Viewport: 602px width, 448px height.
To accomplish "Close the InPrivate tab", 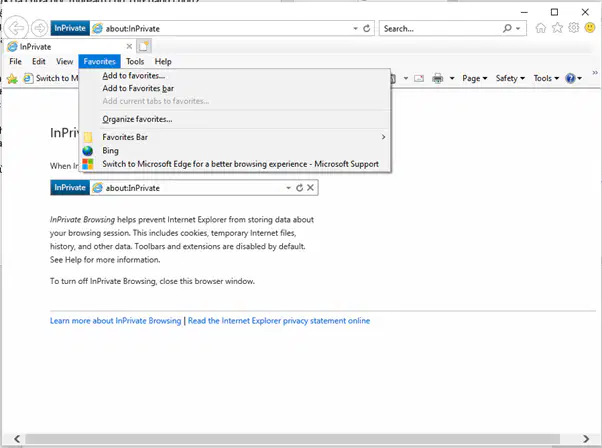I will [129, 46].
